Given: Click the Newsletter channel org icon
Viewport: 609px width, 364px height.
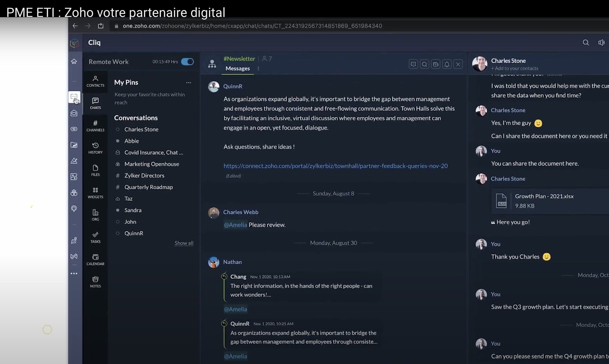Looking at the screenshot, I should (x=212, y=64).
